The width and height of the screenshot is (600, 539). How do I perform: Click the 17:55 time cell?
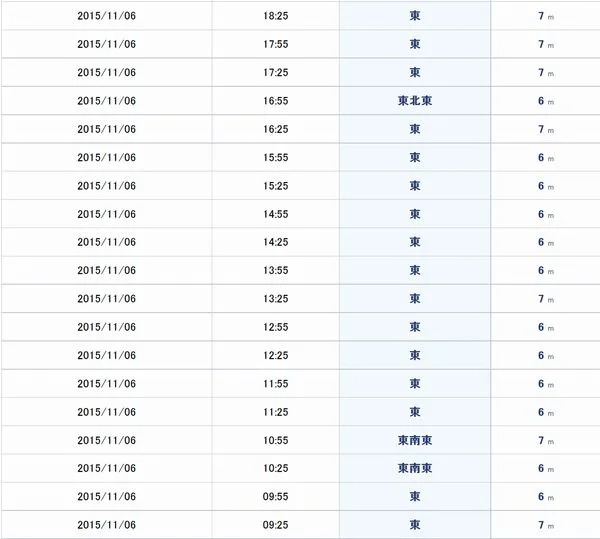coord(276,44)
